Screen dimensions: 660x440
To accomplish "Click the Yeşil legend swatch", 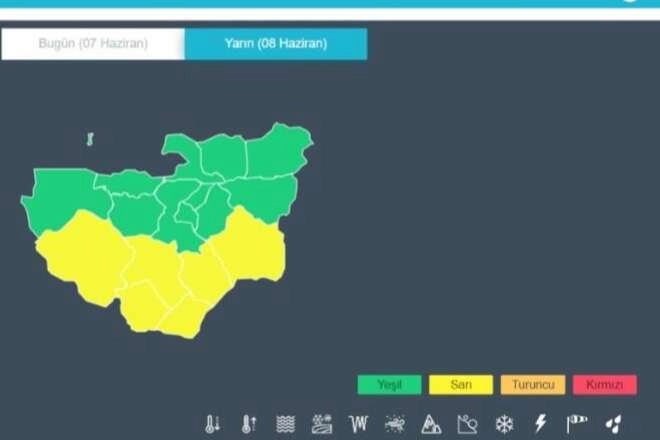I will [x=389, y=384].
